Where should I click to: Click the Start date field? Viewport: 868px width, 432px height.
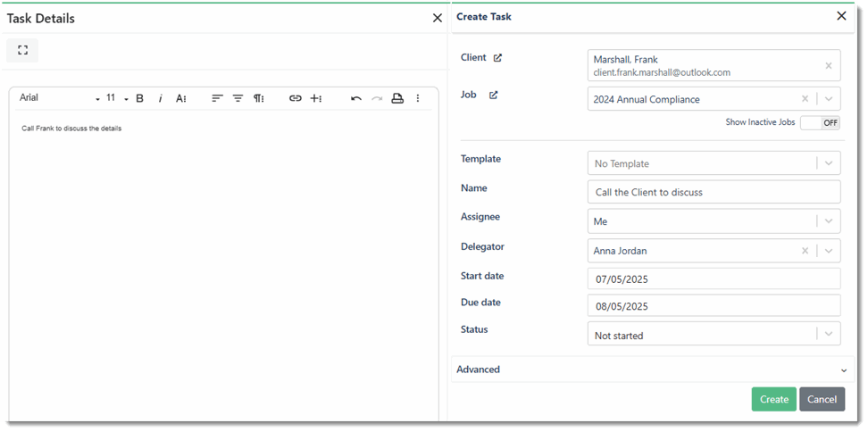pos(714,278)
